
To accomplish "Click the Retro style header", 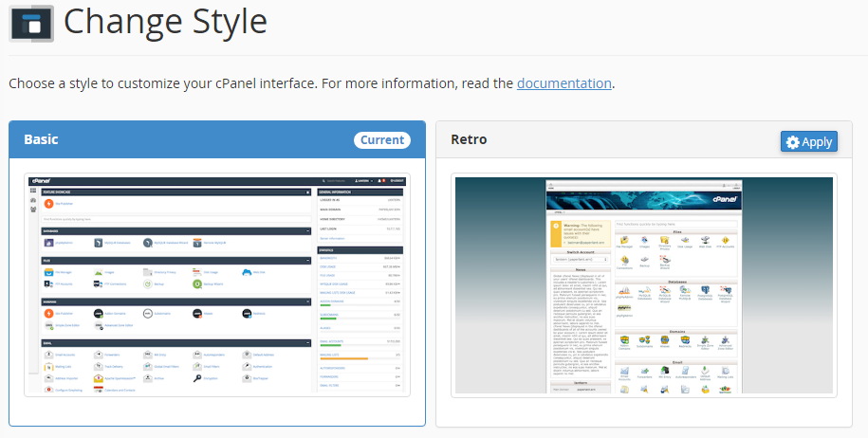I will [644, 140].
